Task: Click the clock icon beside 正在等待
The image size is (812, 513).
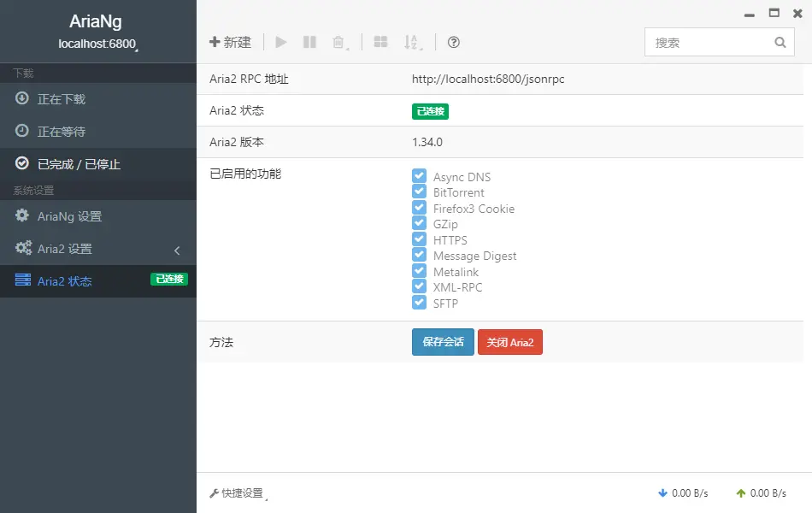Action: pos(21,131)
